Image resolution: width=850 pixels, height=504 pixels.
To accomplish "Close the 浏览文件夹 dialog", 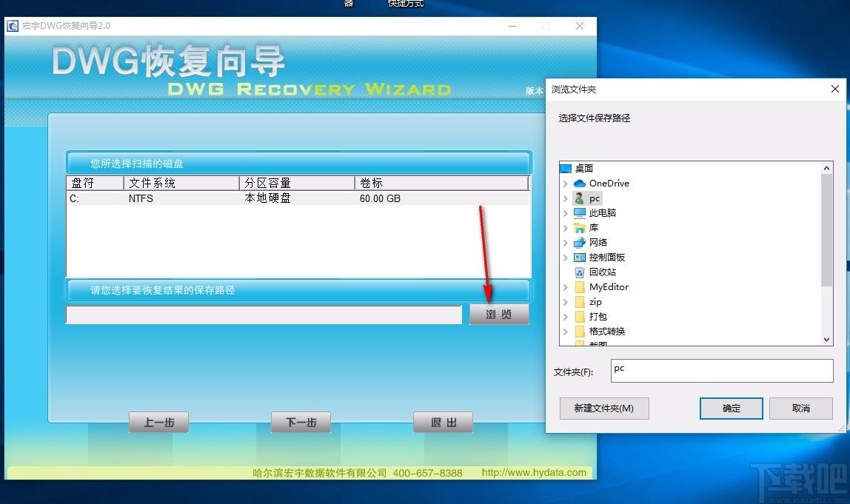I will [x=835, y=89].
